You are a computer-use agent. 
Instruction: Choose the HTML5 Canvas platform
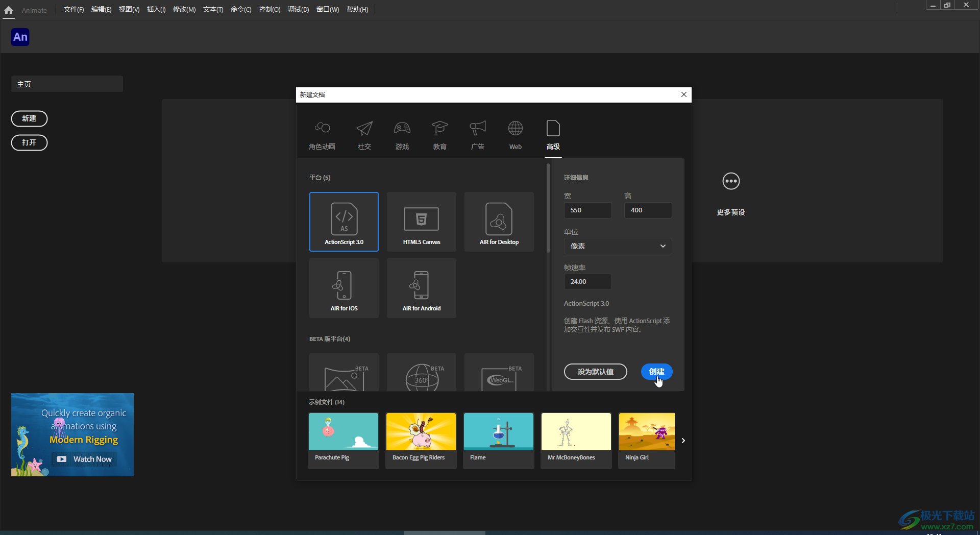point(422,222)
